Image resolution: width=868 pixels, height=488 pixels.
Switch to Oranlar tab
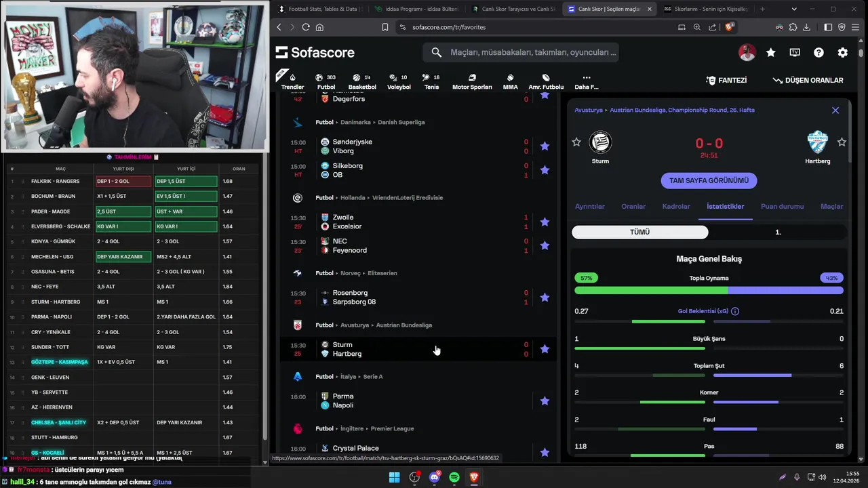pyautogui.click(x=633, y=206)
